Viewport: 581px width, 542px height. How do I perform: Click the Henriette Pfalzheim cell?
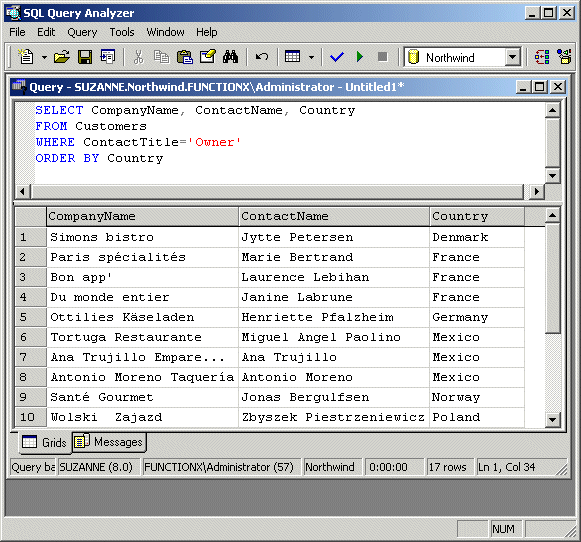point(334,317)
